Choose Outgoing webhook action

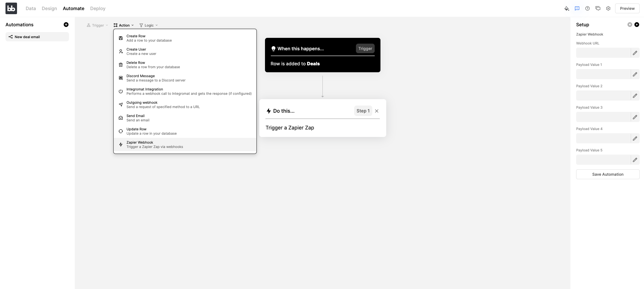point(185,105)
